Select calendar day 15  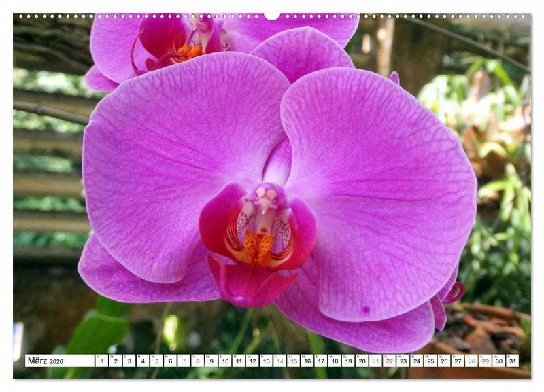(x=294, y=361)
